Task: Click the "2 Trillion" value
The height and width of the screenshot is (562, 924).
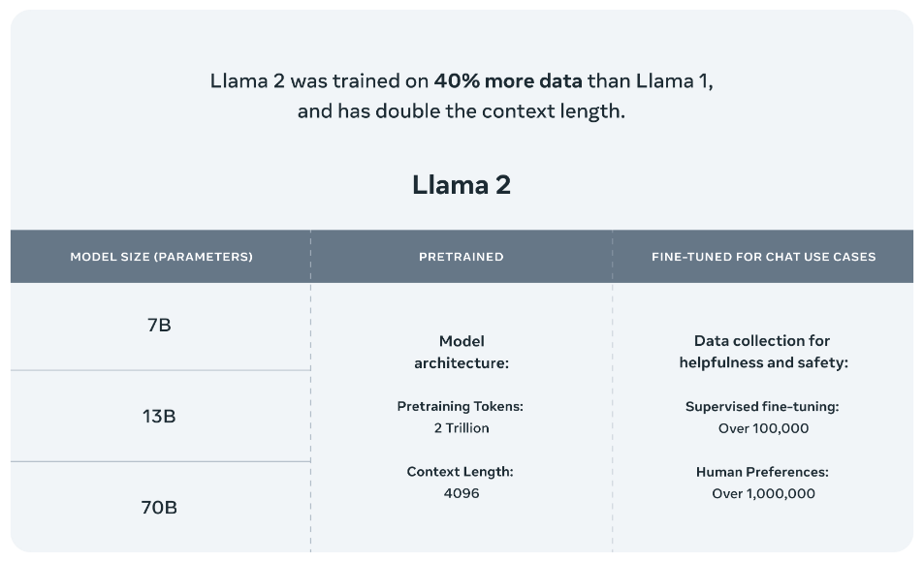Action: point(462,427)
